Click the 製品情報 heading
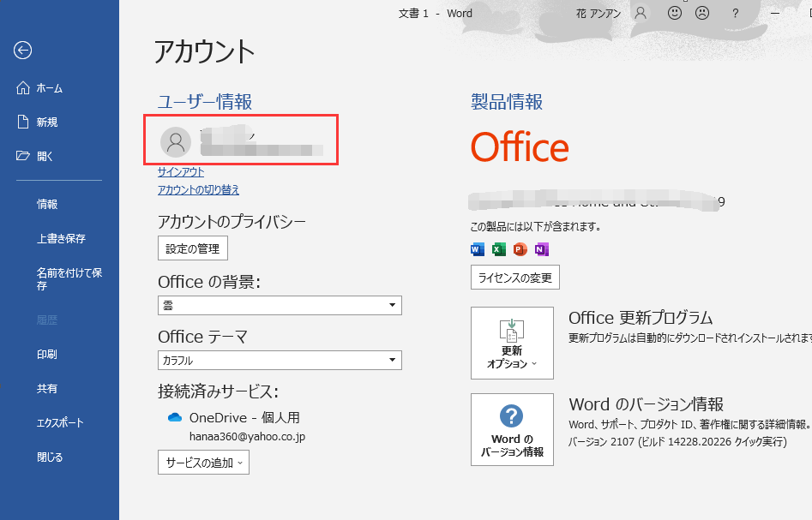Image resolution: width=812 pixels, height=520 pixels. click(507, 102)
